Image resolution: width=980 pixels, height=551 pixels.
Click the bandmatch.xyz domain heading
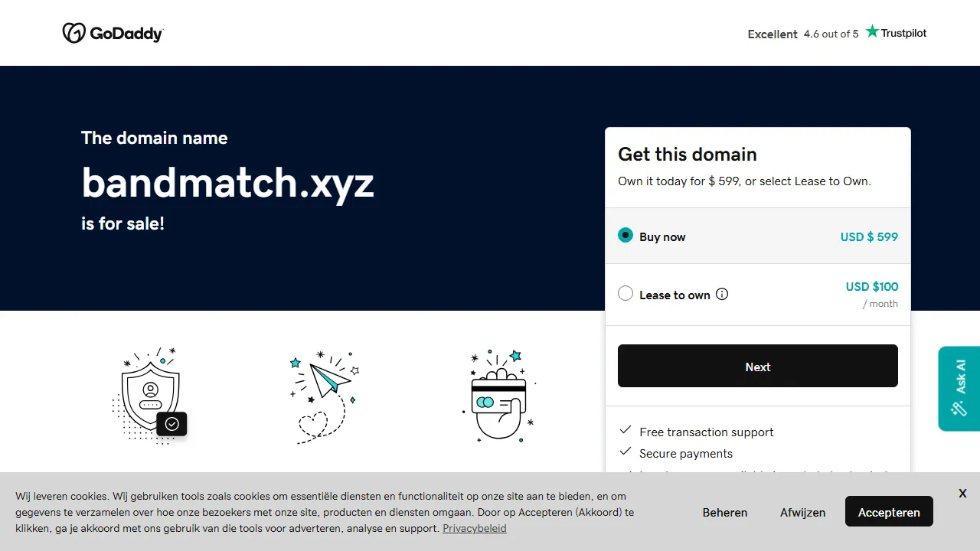click(x=227, y=182)
